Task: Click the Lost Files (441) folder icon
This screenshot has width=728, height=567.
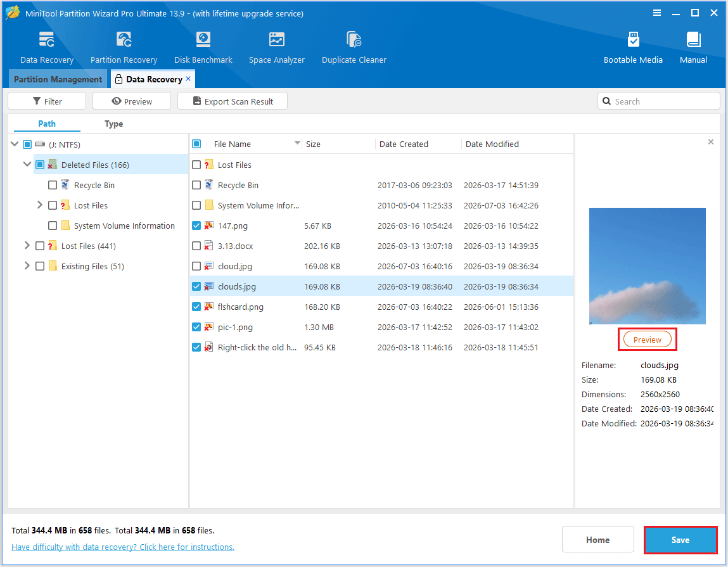Action: (53, 246)
